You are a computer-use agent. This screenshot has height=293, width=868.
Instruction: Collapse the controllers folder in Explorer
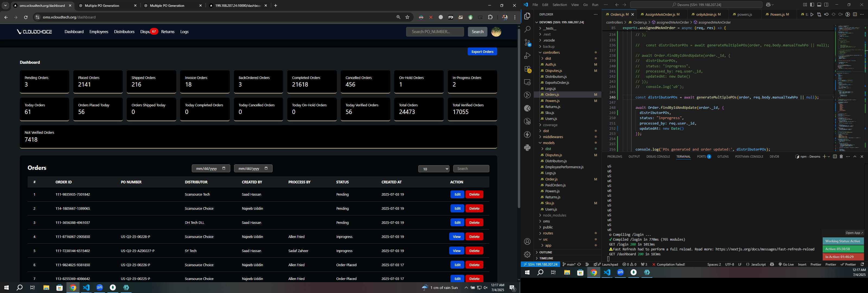[x=551, y=52]
